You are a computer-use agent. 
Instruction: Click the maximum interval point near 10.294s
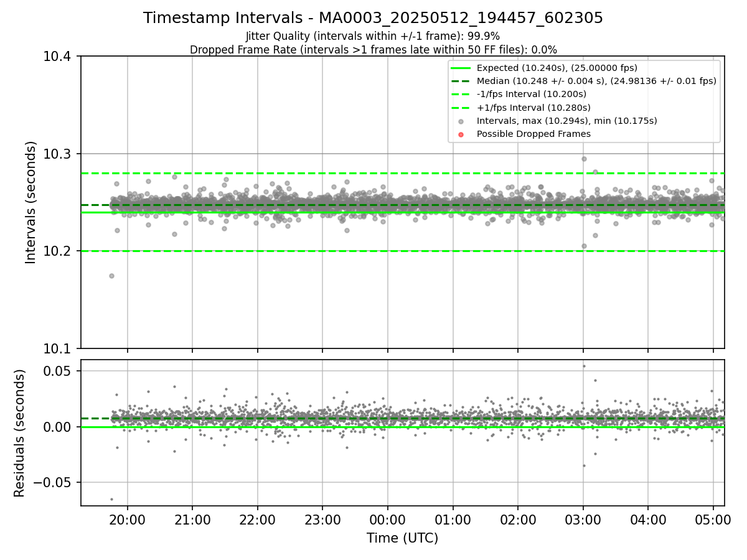(584, 159)
